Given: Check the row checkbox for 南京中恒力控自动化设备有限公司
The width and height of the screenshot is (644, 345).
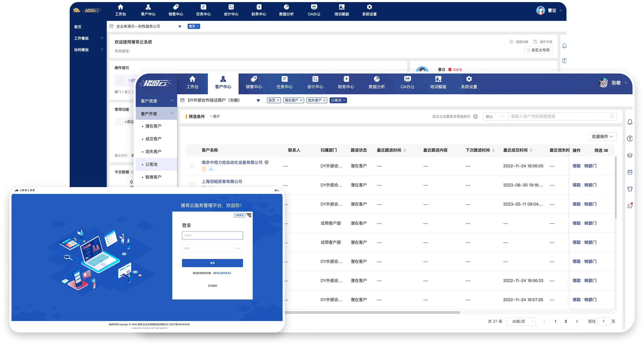Looking at the screenshot, I should click(x=192, y=166).
